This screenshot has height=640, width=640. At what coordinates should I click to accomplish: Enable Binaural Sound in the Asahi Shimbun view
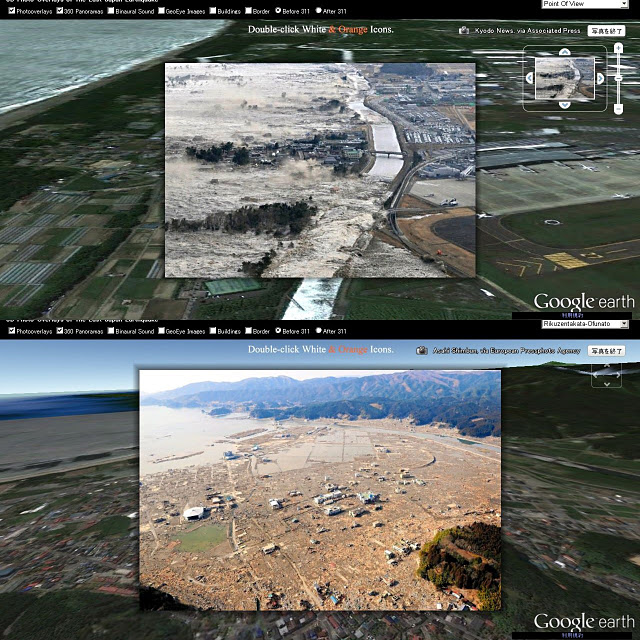[x=111, y=331]
